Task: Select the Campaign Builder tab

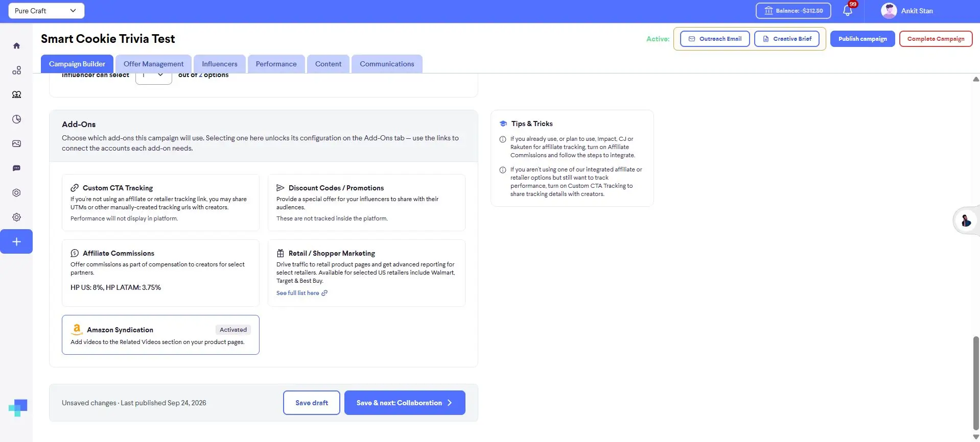Action: 77,64
